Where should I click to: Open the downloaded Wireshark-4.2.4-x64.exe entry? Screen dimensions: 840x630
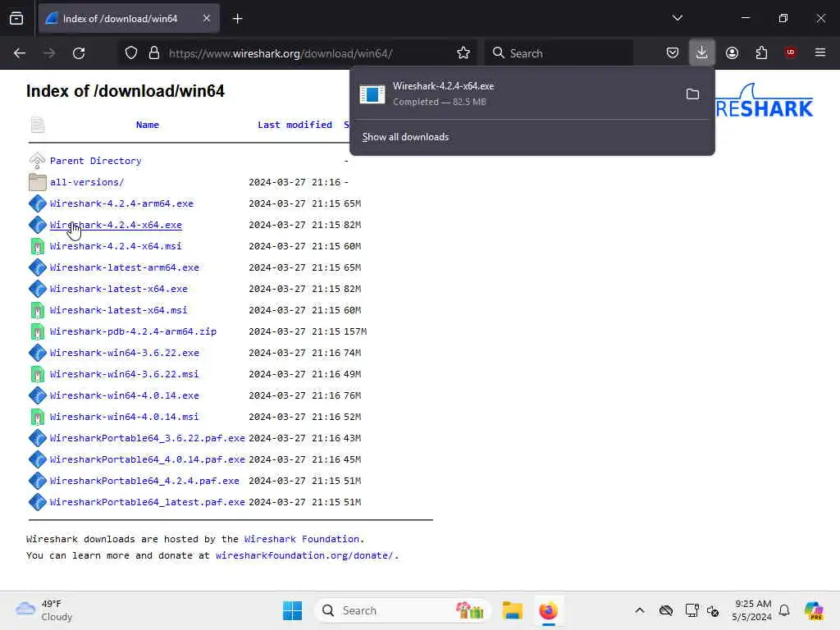point(514,94)
